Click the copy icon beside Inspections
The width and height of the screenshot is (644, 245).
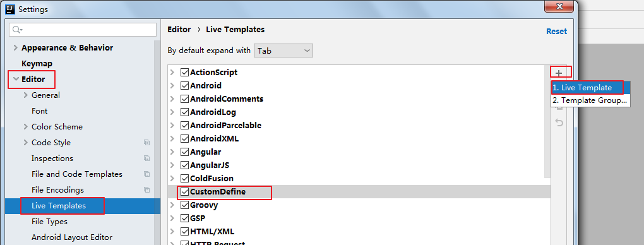point(146,158)
